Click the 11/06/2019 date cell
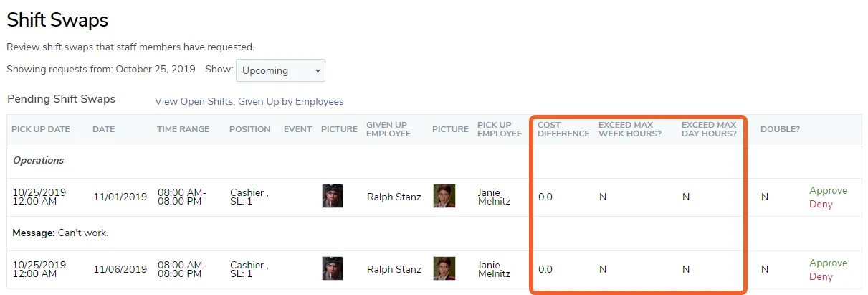The image size is (868, 295). pos(120,269)
